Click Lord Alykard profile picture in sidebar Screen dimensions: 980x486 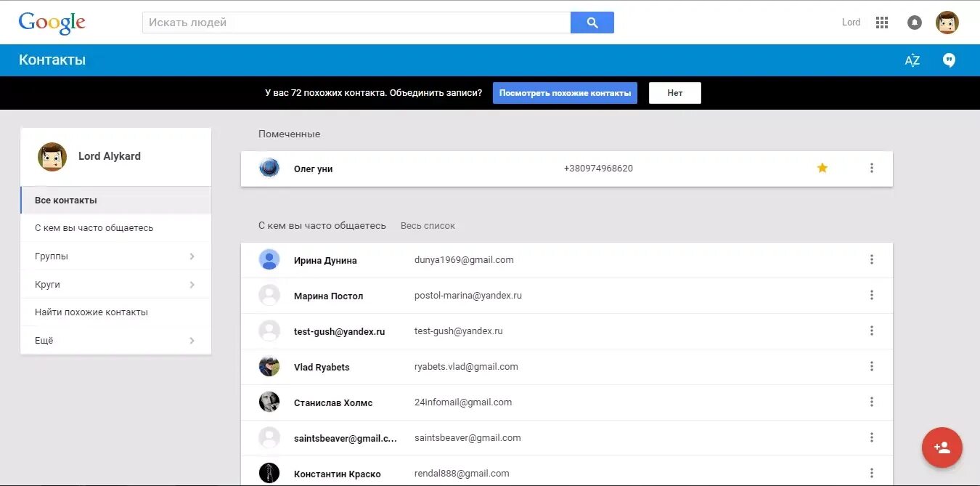pos(52,157)
